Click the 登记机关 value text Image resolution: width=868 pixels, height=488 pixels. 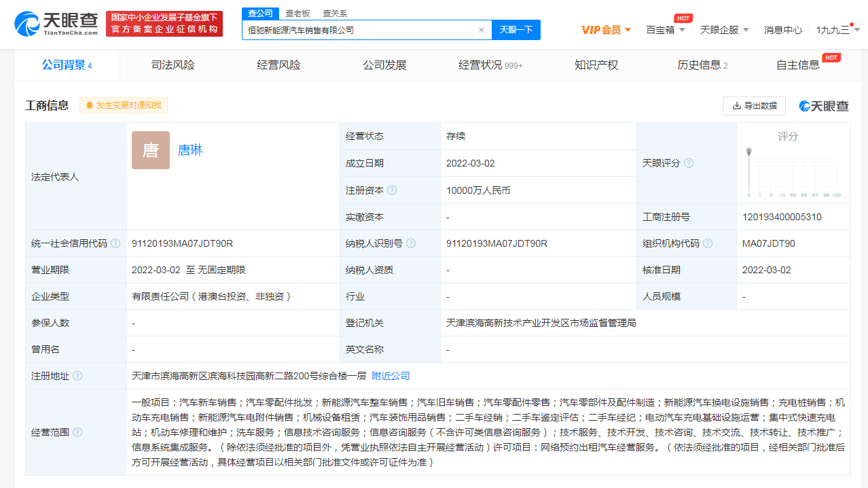[x=541, y=323]
